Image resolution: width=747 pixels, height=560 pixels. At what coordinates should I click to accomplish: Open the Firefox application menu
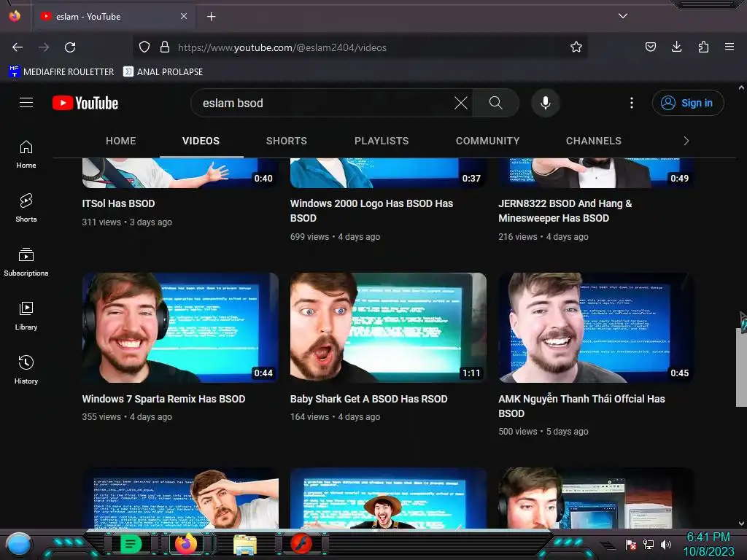tap(729, 47)
